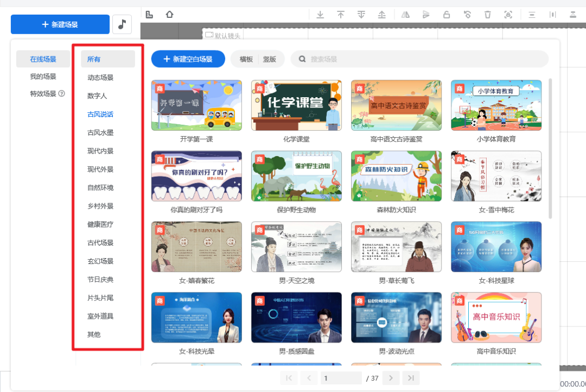Open the 高中音乐知识 scene thumbnail
Image resolution: width=586 pixels, height=392 pixels.
tap(496, 317)
